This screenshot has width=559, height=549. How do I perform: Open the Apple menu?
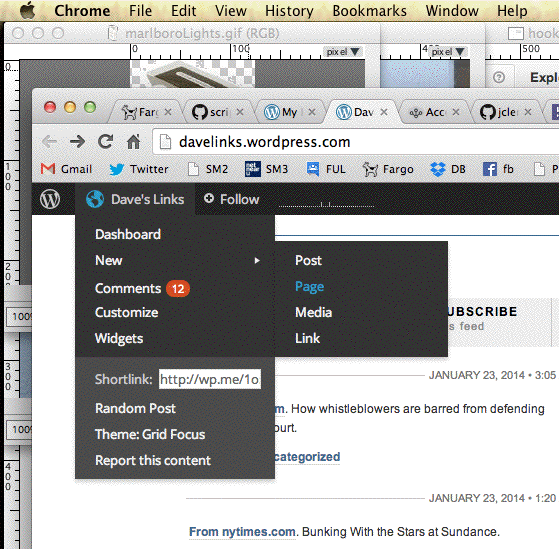tap(27, 10)
